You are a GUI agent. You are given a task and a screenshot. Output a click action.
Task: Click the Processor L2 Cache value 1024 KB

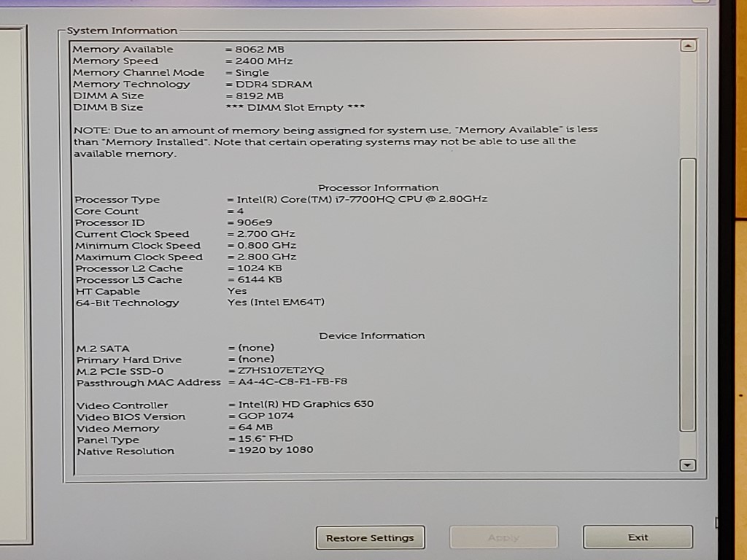click(x=260, y=268)
